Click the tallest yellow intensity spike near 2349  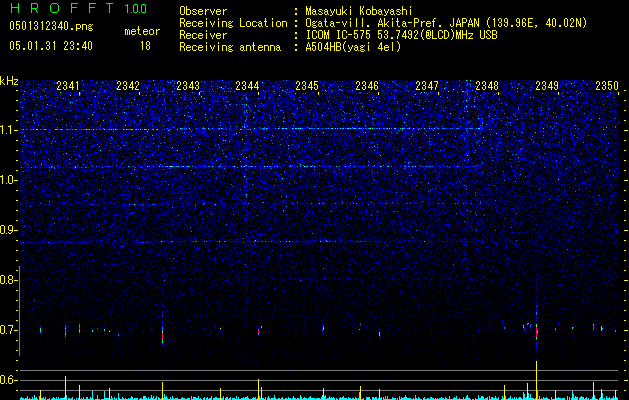[536, 380]
